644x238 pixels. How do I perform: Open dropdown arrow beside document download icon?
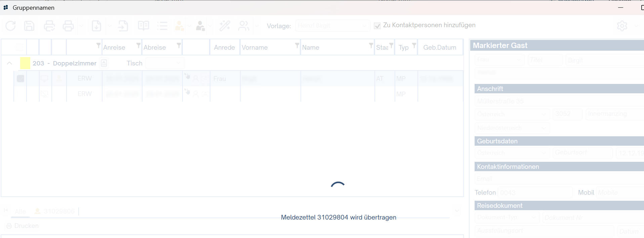[110, 26]
